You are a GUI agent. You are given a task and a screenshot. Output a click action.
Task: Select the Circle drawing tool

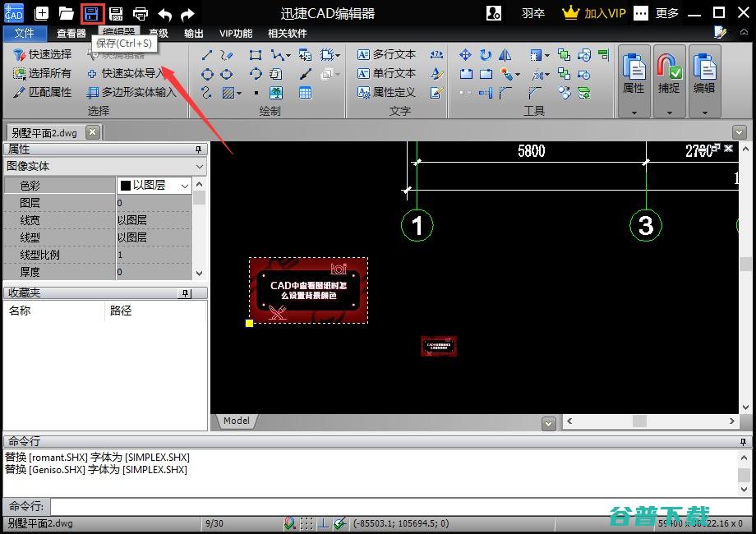coord(207,74)
